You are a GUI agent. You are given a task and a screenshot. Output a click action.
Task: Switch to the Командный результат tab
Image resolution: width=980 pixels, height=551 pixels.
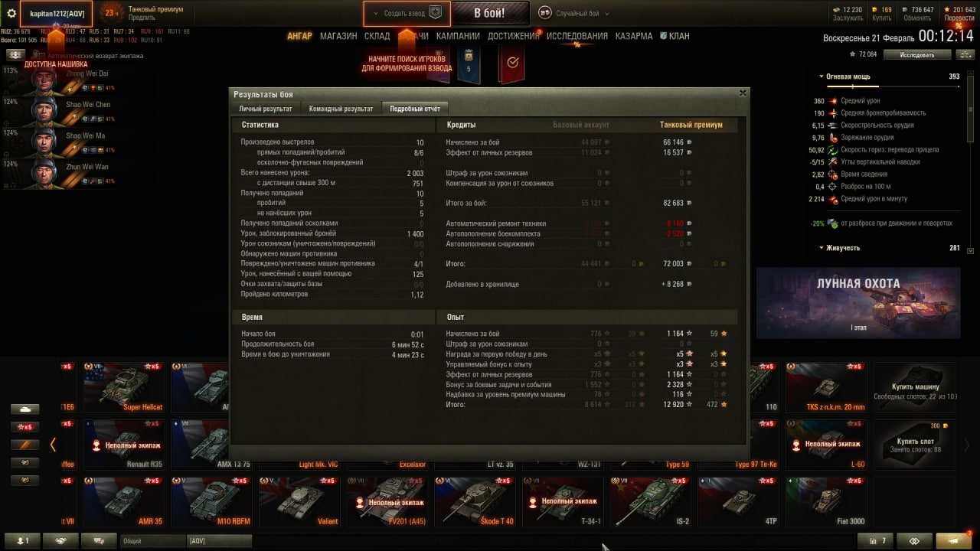[341, 109]
